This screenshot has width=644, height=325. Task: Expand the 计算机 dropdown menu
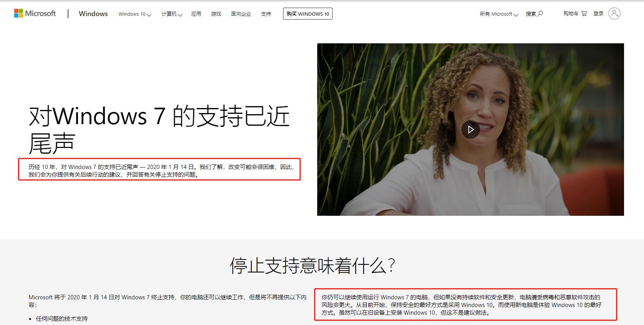tap(171, 14)
